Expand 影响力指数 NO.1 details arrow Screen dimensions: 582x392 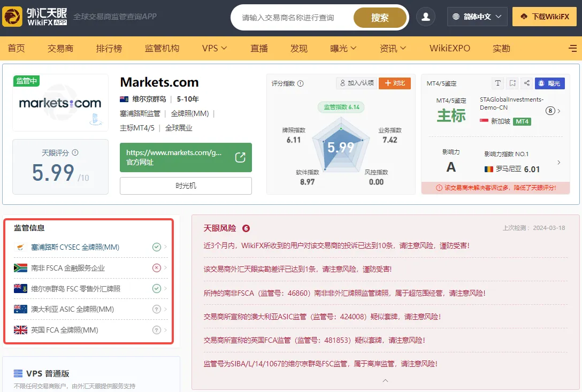(x=558, y=162)
